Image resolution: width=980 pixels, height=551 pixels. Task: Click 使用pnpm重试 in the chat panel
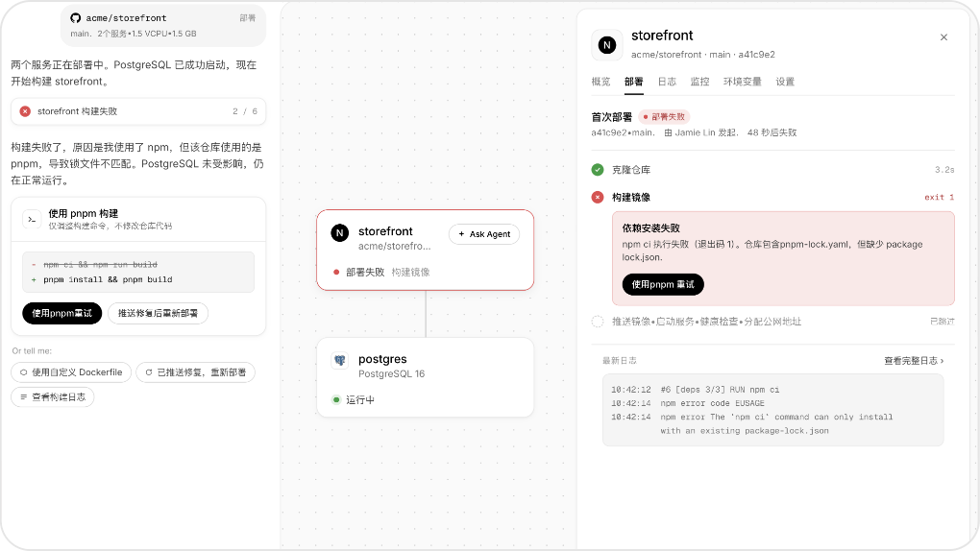(61, 314)
